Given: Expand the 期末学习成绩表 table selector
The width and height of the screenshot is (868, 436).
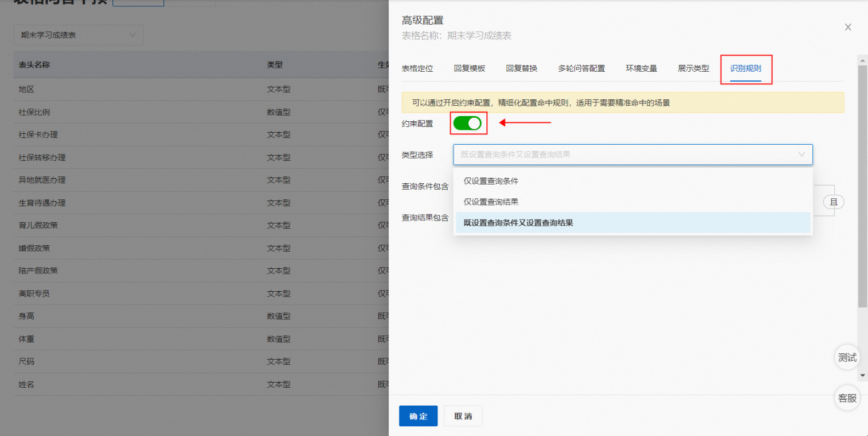Looking at the screenshot, I should [79, 35].
